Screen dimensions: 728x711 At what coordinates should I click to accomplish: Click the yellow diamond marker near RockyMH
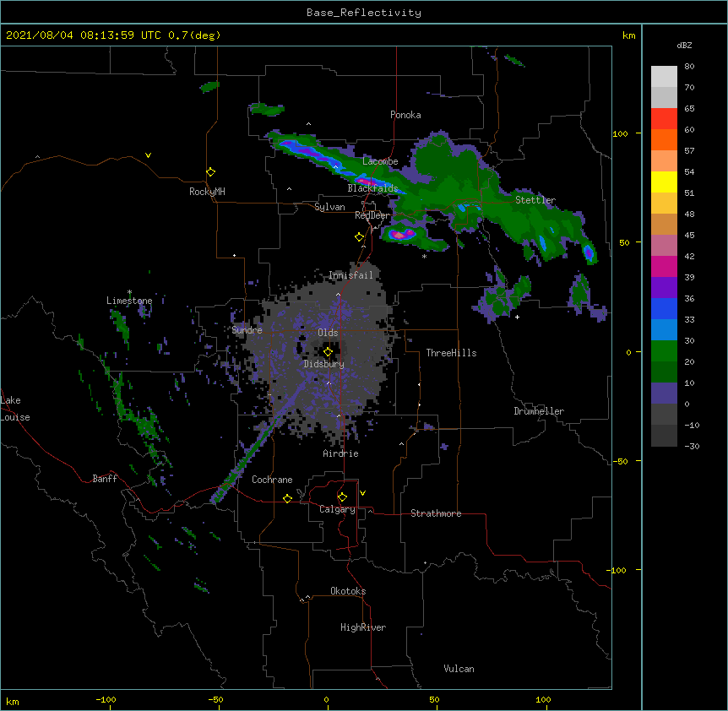tap(210, 172)
